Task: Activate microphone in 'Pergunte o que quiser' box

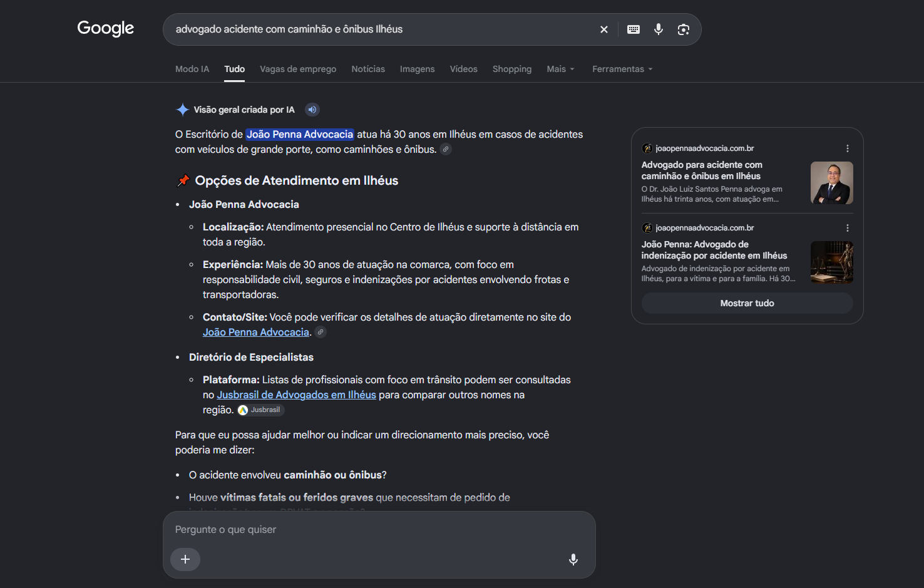Action: [573, 559]
